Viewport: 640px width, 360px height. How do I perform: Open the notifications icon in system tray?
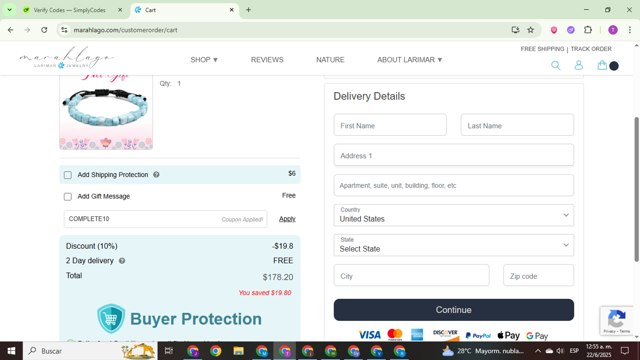point(625,351)
